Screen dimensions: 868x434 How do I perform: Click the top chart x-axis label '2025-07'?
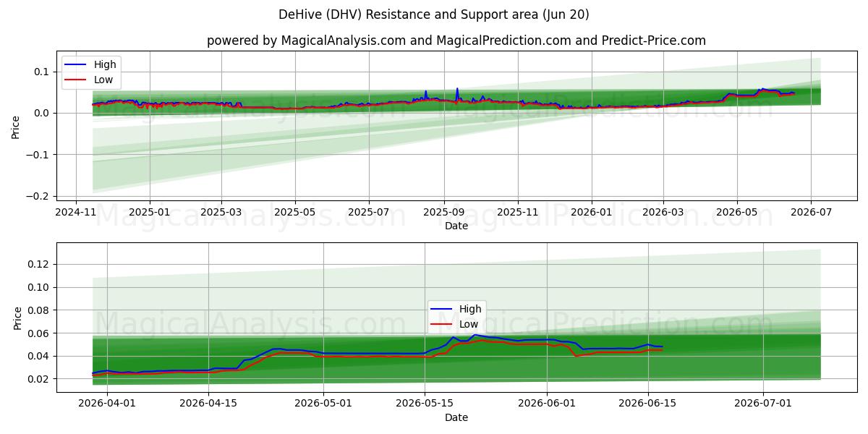[369, 213]
